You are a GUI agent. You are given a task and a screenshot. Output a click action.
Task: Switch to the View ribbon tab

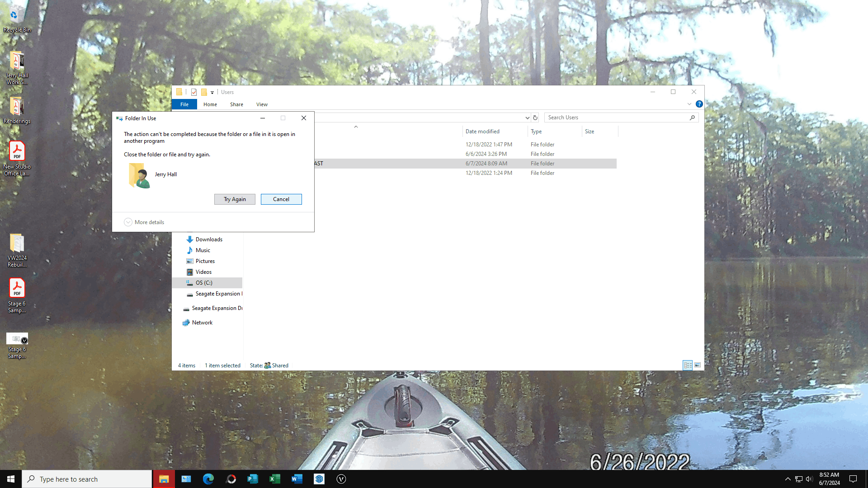pos(262,104)
